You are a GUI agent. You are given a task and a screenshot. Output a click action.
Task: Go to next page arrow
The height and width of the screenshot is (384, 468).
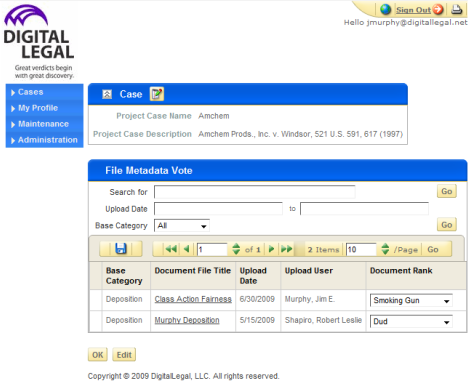click(x=271, y=249)
